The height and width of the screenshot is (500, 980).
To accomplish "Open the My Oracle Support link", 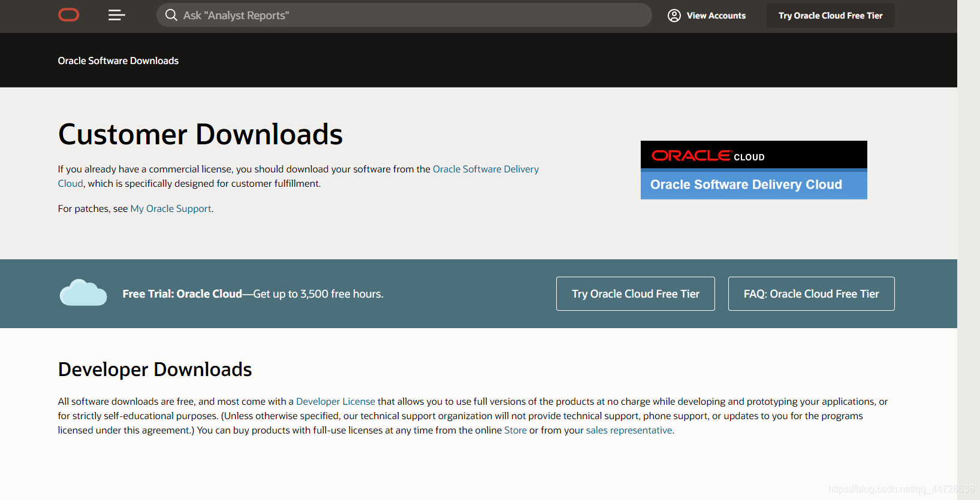I will (x=171, y=208).
